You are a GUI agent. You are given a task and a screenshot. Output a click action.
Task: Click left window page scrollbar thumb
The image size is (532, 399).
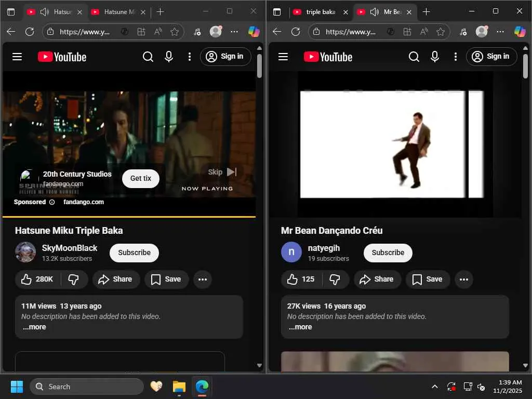point(259,66)
